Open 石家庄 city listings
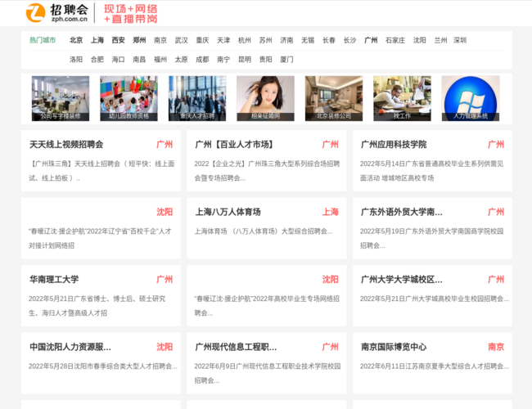The width and height of the screenshot is (532, 409). pyautogui.click(x=395, y=40)
